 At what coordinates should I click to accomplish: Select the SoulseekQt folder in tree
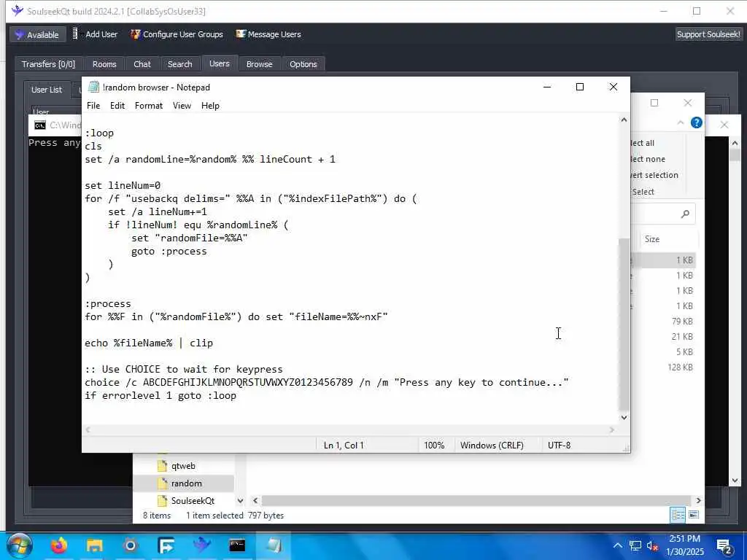tap(193, 501)
